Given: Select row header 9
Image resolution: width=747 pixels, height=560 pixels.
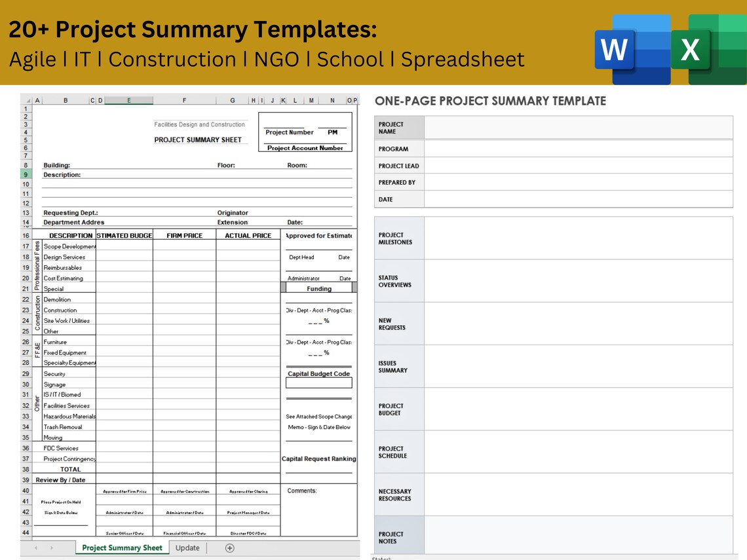Looking at the screenshot, I should point(26,175).
